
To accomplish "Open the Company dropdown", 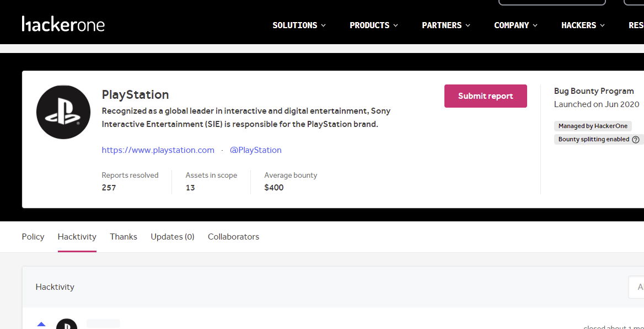I will pyautogui.click(x=516, y=25).
